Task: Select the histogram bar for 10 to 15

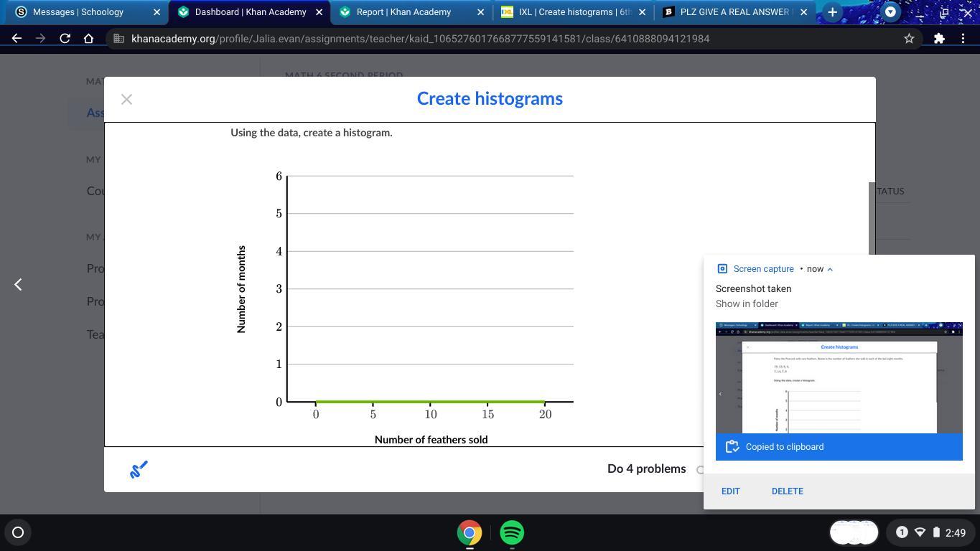Action: point(459,401)
